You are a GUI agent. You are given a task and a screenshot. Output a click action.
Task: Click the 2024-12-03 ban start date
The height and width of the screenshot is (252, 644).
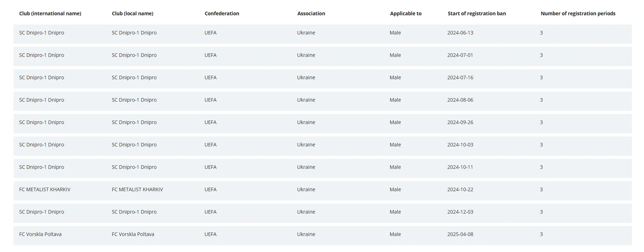click(x=460, y=212)
